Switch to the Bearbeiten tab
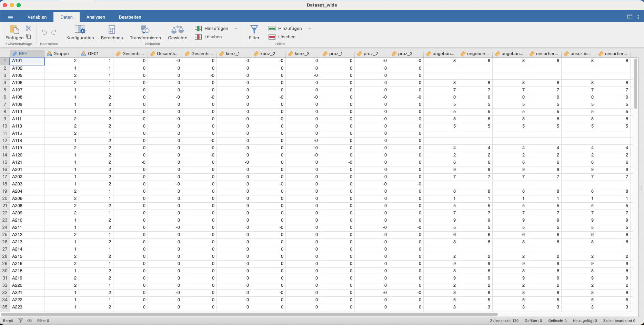Viewport: 644px width, 325px height. click(x=130, y=17)
